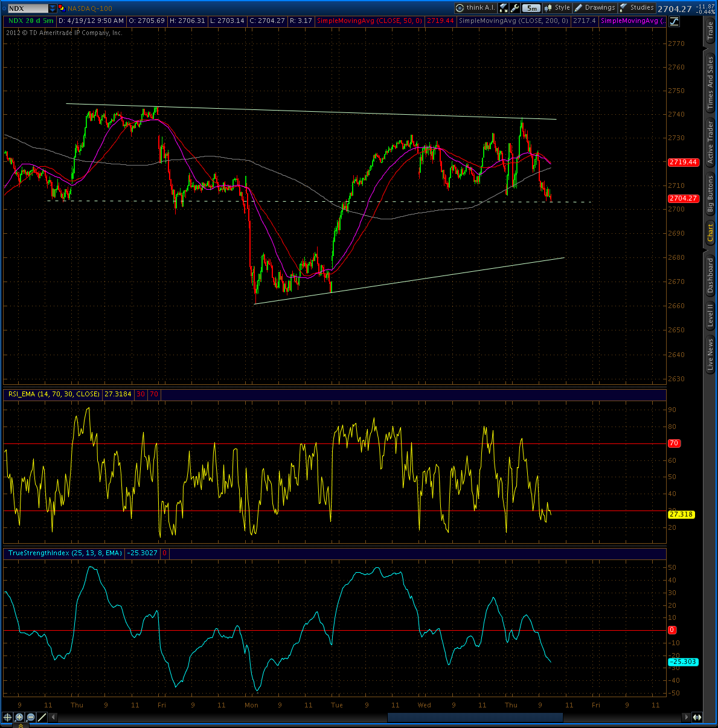Select the crosshair pointer tool
The height and width of the screenshot is (728, 718).
7,717
